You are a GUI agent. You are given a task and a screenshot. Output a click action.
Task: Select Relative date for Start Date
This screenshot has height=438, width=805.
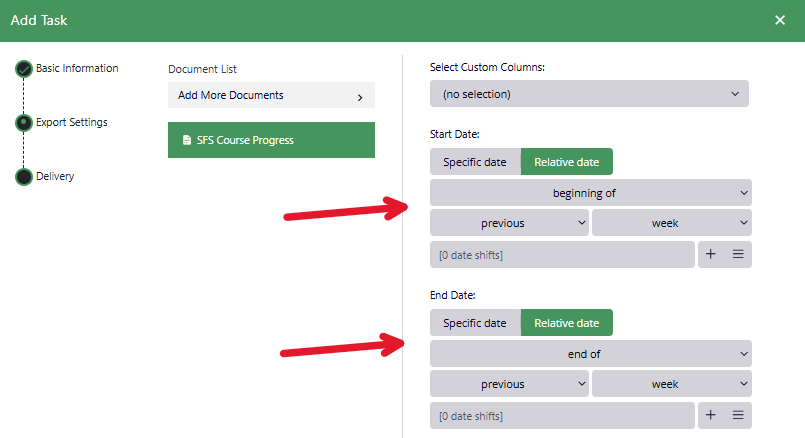[566, 162]
